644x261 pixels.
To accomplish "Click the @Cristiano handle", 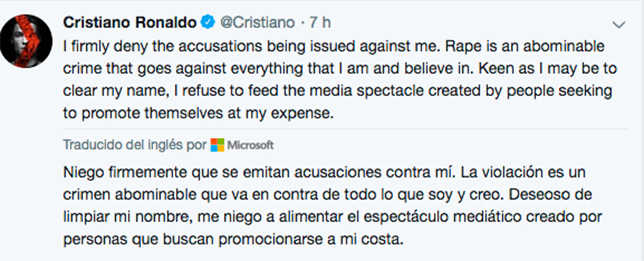I will click(x=257, y=23).
